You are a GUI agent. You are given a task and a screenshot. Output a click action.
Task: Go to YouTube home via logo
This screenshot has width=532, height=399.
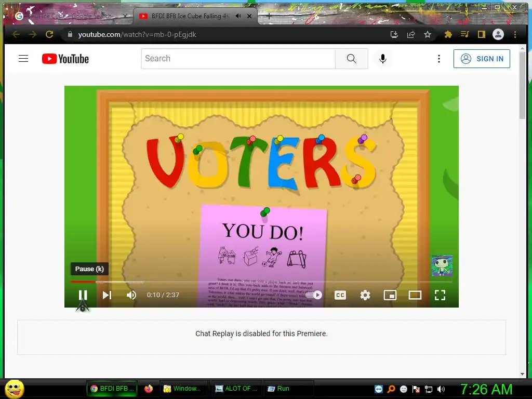[x=65, y=59]
